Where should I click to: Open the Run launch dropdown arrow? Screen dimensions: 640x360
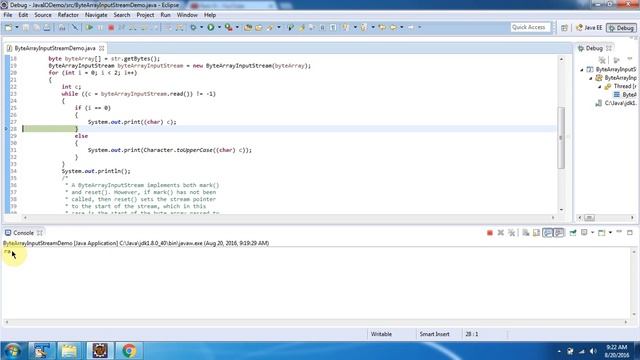[219, 27]
